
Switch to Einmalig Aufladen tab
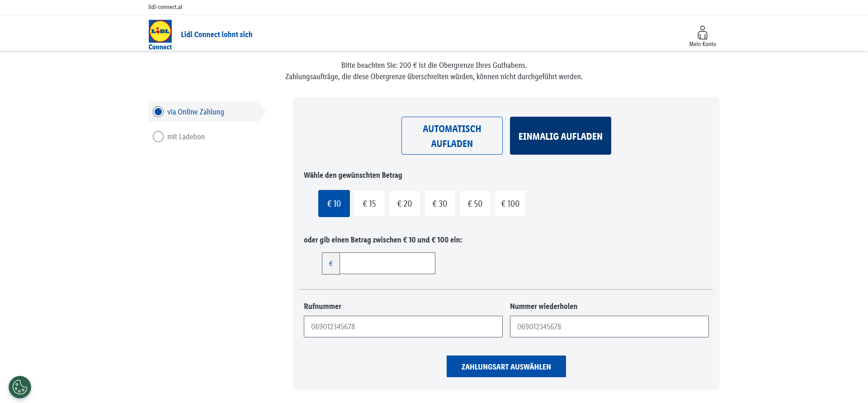coord(561,136)
